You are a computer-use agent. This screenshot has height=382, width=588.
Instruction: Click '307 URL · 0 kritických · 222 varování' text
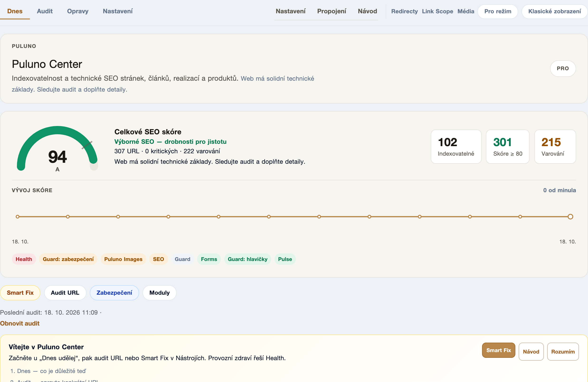(167, 151)
